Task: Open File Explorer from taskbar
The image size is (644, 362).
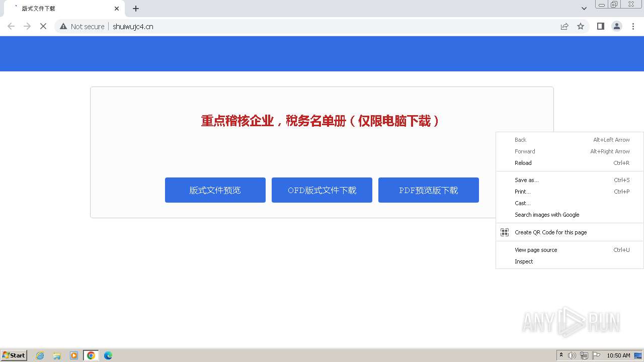Action: 57,355
